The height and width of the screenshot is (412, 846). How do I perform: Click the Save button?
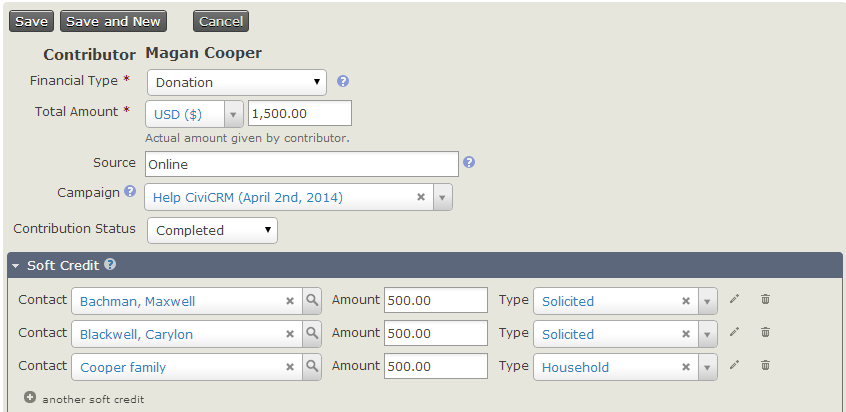[31, 21]
